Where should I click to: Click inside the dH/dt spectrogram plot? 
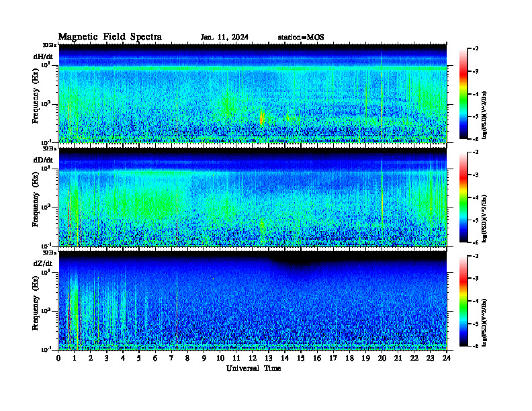(253, 93)
